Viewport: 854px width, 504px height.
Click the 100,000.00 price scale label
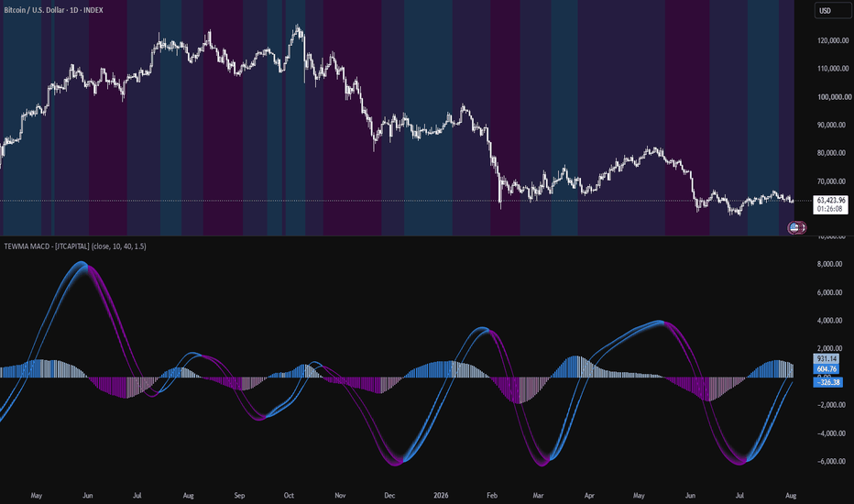click(x=833, y=96)
